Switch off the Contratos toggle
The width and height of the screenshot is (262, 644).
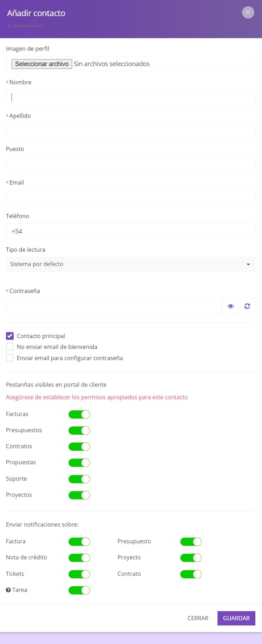(x=79, y=446)
